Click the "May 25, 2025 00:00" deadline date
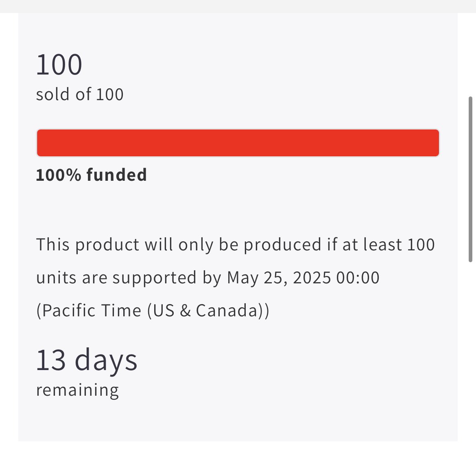This screenshot has width=476, height=458. point(303,278)
